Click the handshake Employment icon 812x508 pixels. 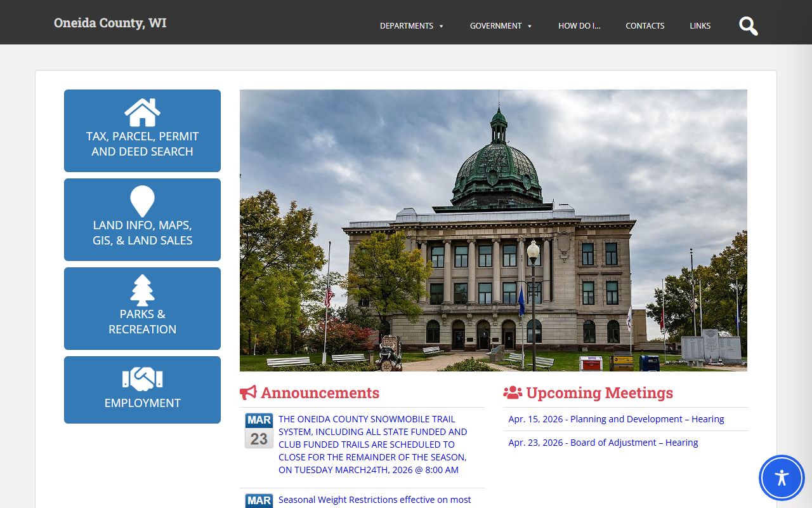click(x=142, y=379)
